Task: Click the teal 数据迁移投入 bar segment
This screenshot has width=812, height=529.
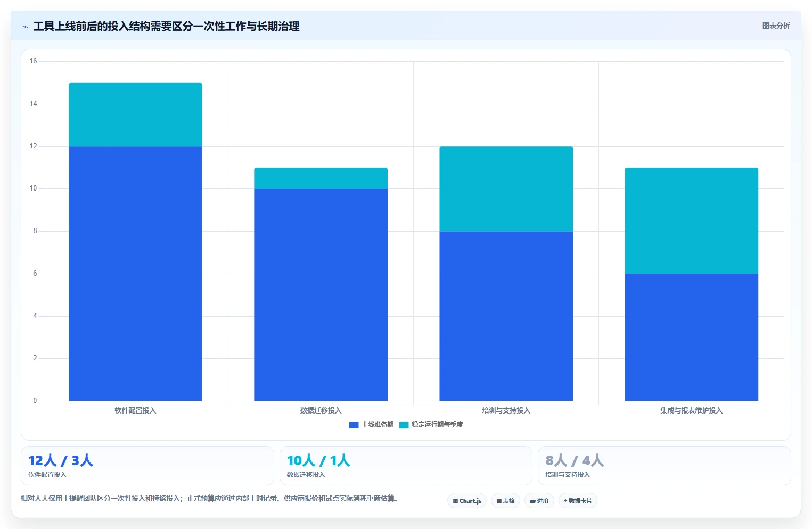Action: (x=321, y=178)
